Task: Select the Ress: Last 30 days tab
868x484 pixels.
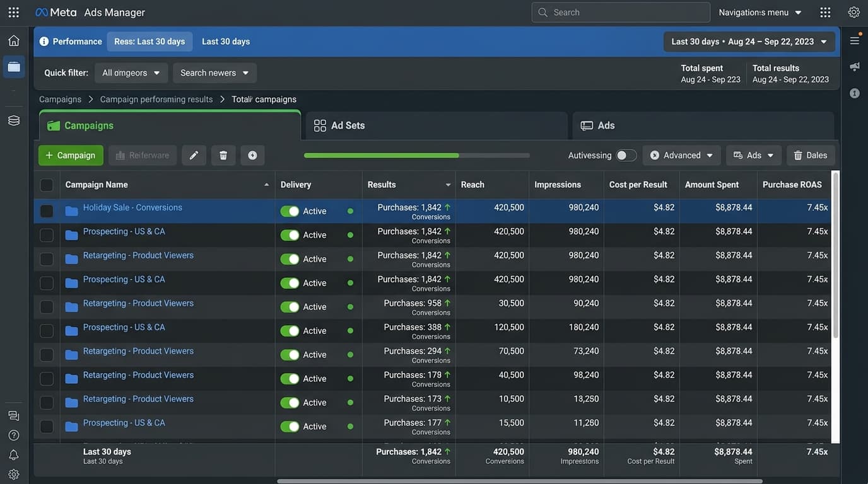Action: pos(150,42)
